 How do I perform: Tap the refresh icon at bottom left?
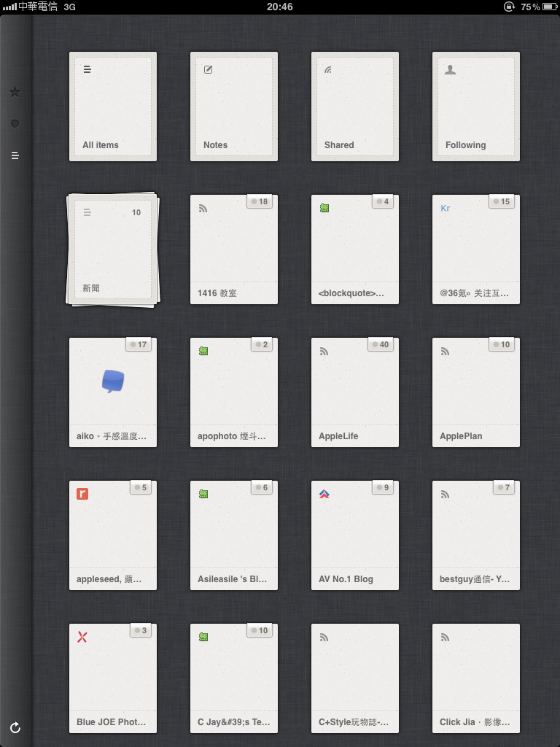[15, 727]
